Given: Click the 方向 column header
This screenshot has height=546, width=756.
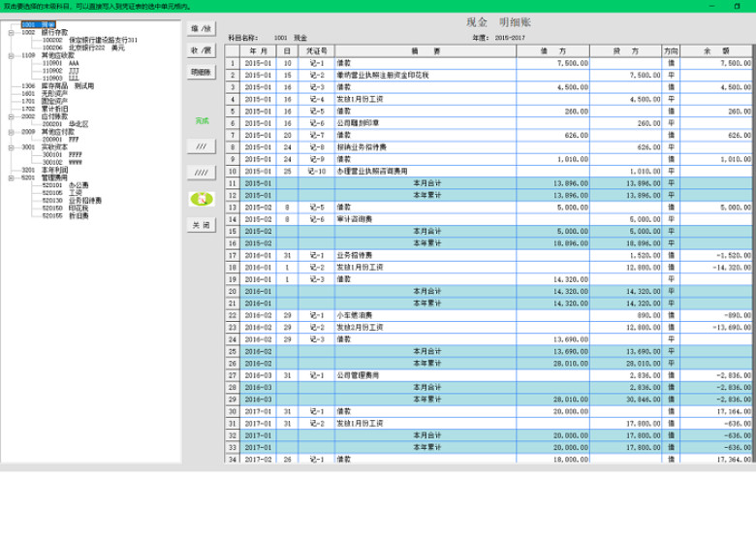Looking at the screenshot, I should (671, 51).
